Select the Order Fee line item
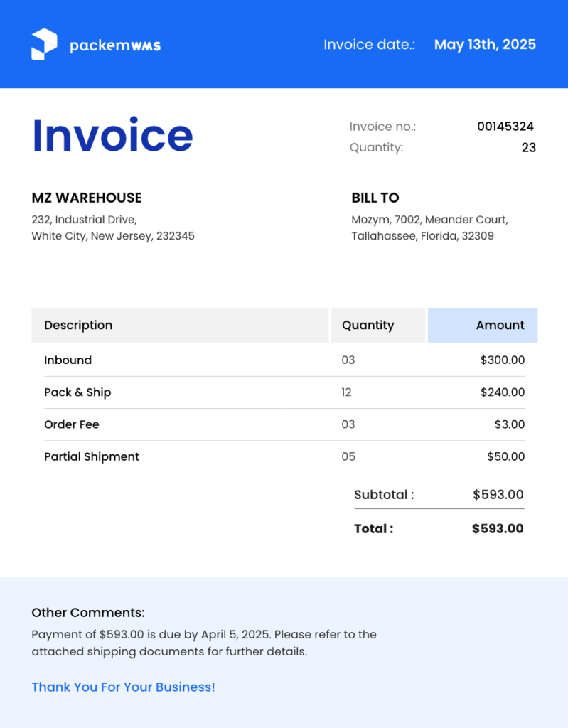The width and height of the screenshot is (568, 728). (x=72, y=424)
